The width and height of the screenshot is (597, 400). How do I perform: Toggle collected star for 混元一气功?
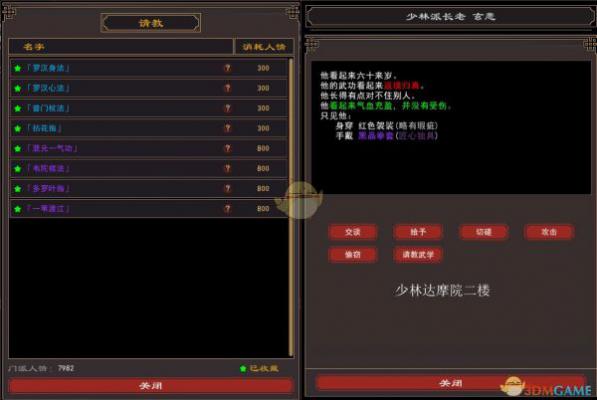(x=18, y=149)
